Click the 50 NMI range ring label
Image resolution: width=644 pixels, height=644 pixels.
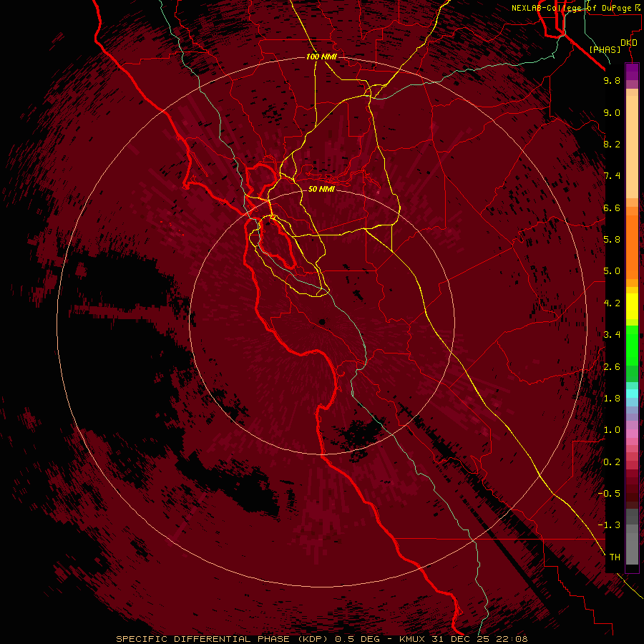(321, 189)
